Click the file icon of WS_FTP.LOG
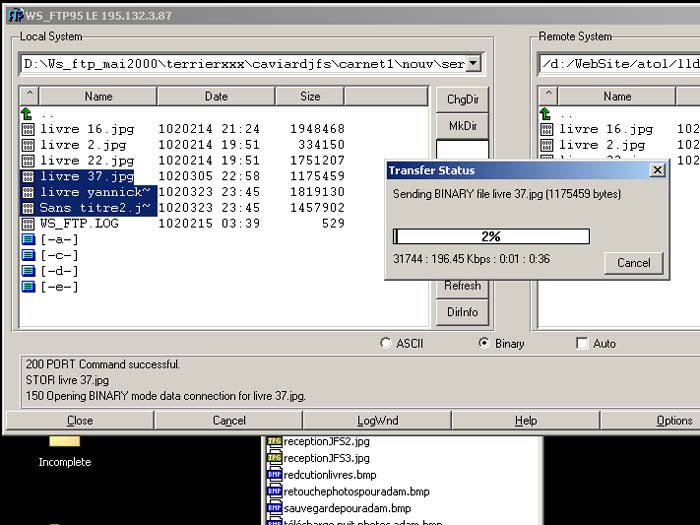 click(x=28, y=224)
